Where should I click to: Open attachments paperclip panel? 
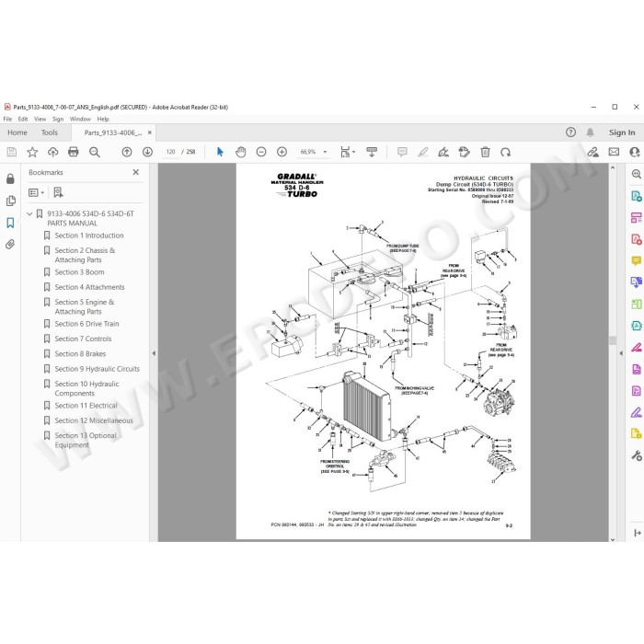coord(10,245)
